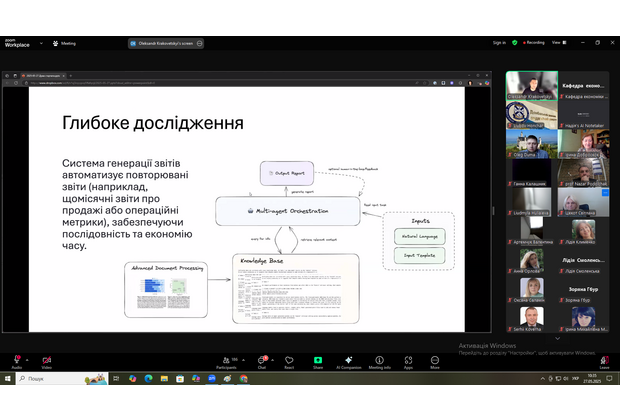Click the red Leave button
Viewport: 620px width, 420px height.
point(604,360)
